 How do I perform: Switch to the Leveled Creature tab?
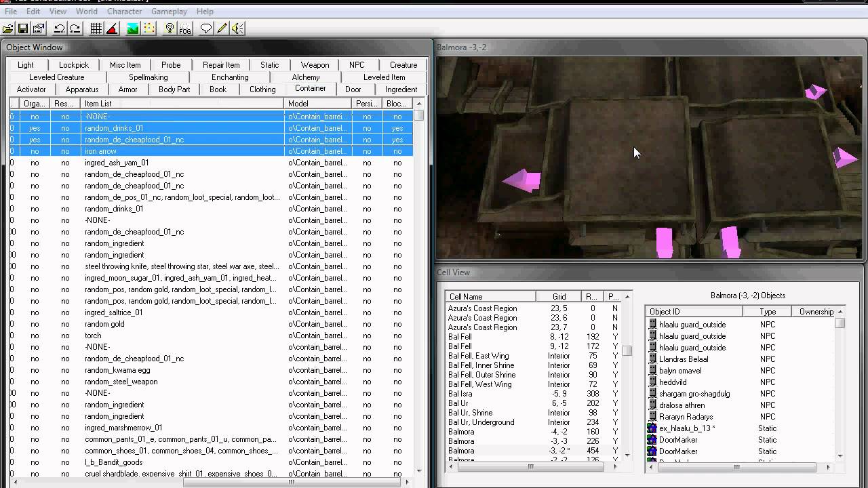tap(57, 77)
